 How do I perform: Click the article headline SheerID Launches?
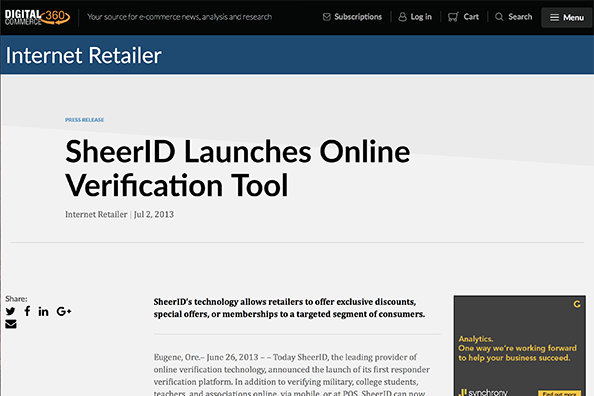point(238,168)
